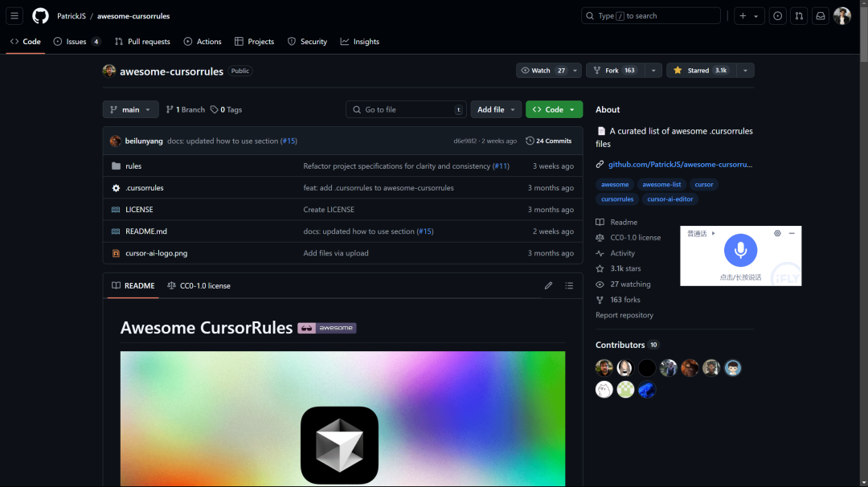This screenshot has height=487, width=868.
Task: Open beilunyang commit author link
Action: (144, 141)
